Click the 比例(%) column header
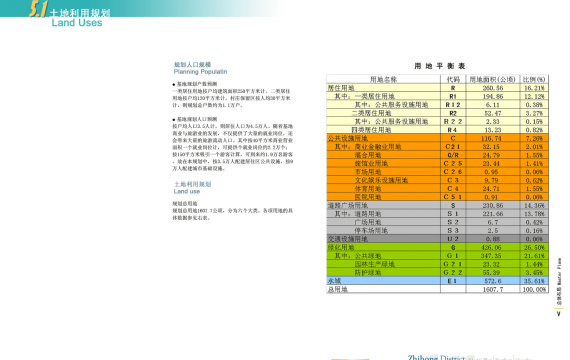 point(534,79)
